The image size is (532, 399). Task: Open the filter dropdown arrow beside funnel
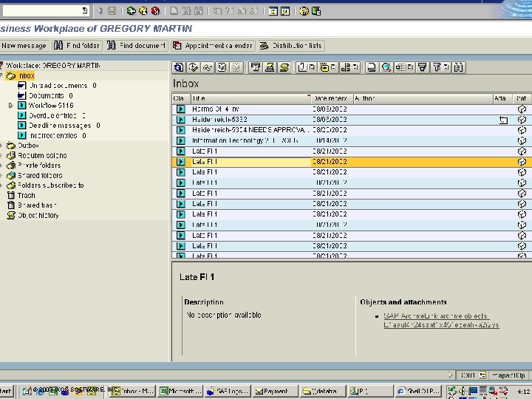click(446, 67)
